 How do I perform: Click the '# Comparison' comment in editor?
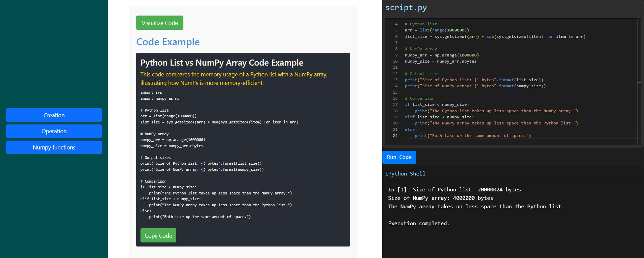click(419, 98)
